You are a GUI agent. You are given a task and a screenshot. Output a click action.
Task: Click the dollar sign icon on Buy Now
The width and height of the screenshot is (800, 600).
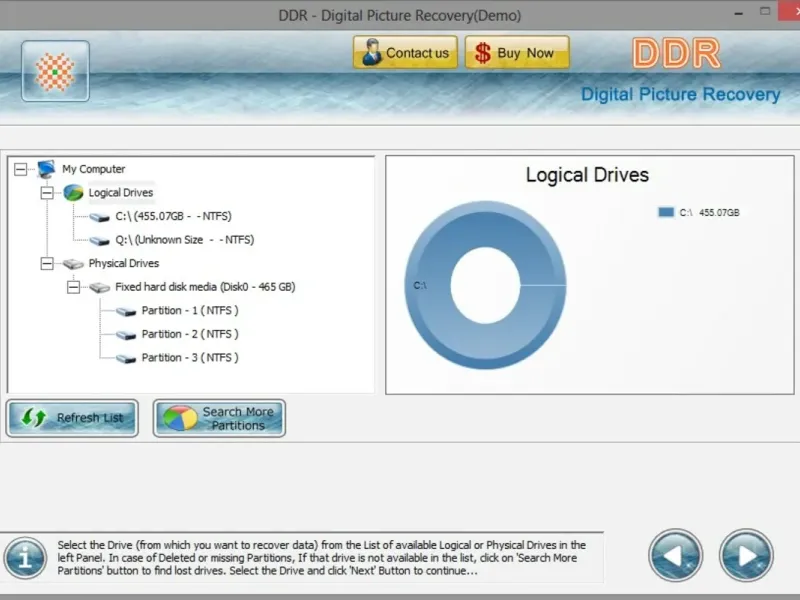pos(483,53)
